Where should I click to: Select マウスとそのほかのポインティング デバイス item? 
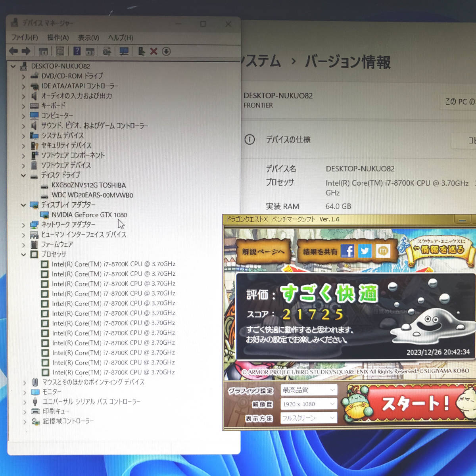93,382
